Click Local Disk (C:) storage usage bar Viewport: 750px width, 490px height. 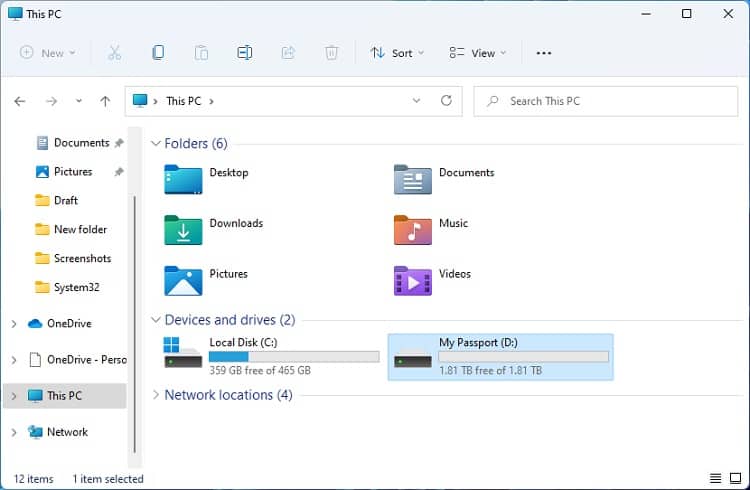(x=294, y=356)
